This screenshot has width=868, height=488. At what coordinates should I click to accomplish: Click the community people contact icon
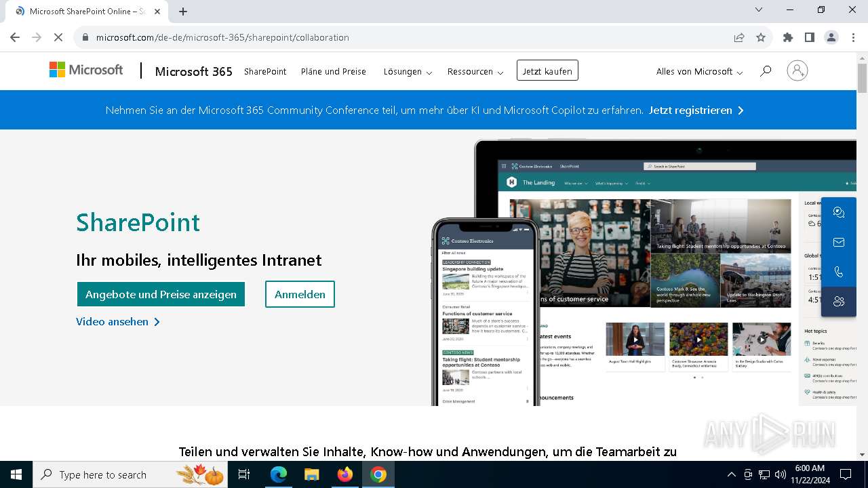pyautogui.click(x=839, y=302)
